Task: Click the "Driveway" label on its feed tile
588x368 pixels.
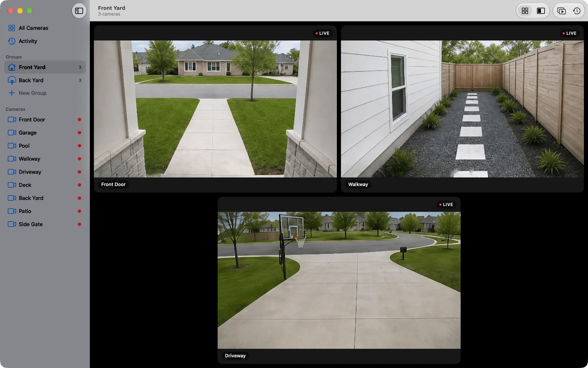Action: [x=235, y=355]
